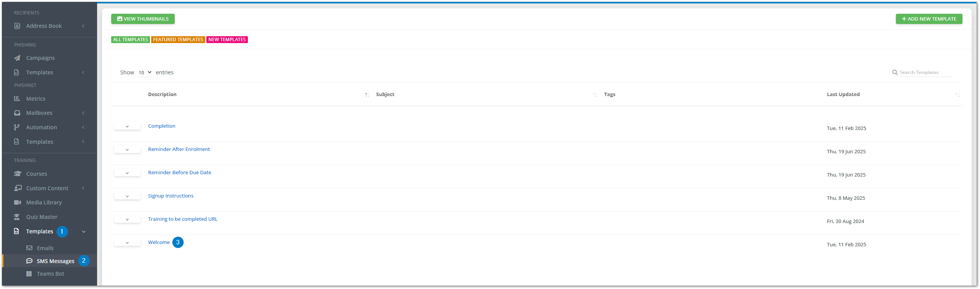Viewport: 980px width, 289px height.
Task: Open the Welcome row action dropdown
Action: click(x=127, y=243)
